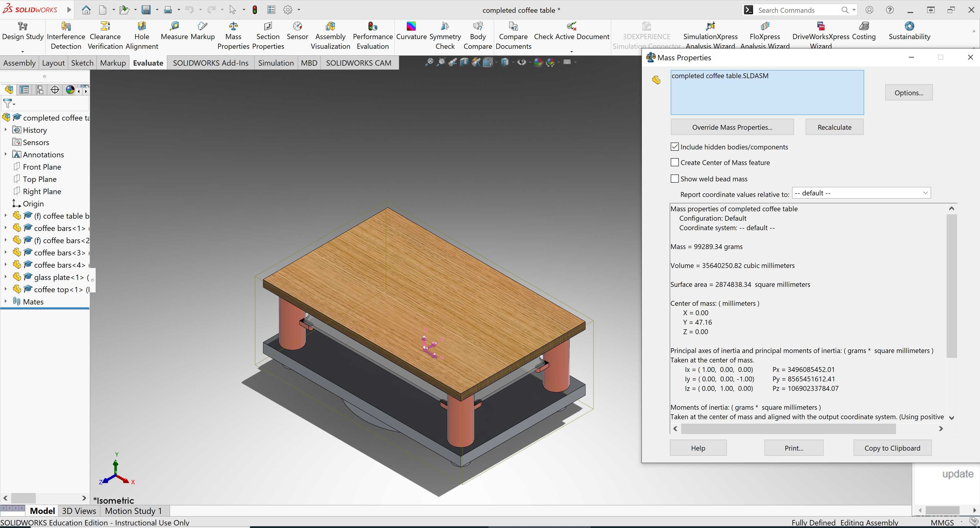Image resolution: width=980 pixels, height=528 pixels.
Task: Open the Curvature display tool
Action: click(411, 31)
